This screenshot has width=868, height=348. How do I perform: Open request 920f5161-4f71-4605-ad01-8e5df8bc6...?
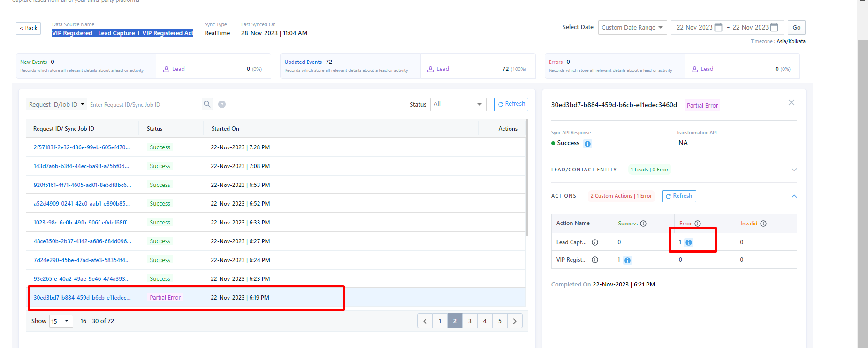[82, 185]
